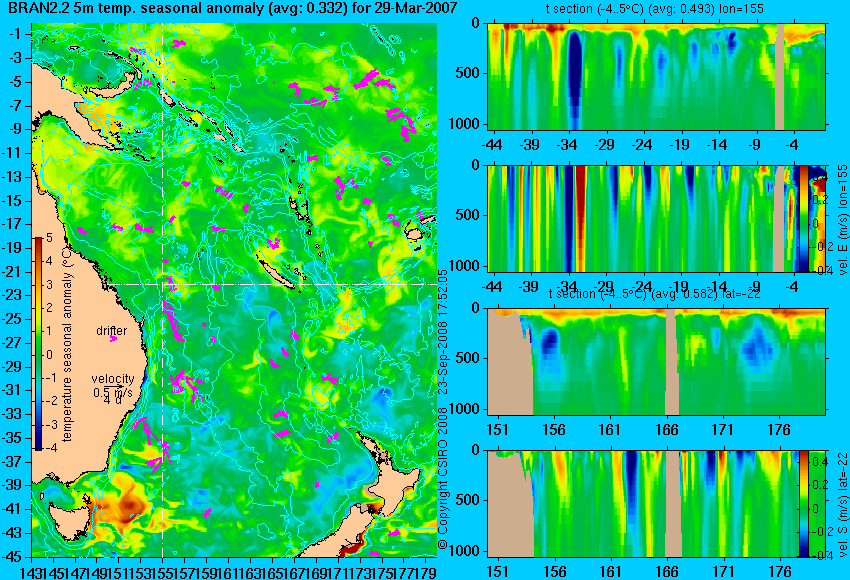The image size is (850, 580).
Task: Click the '0.4' tick on the vel. S colorbar
Action: coord(820,462)
